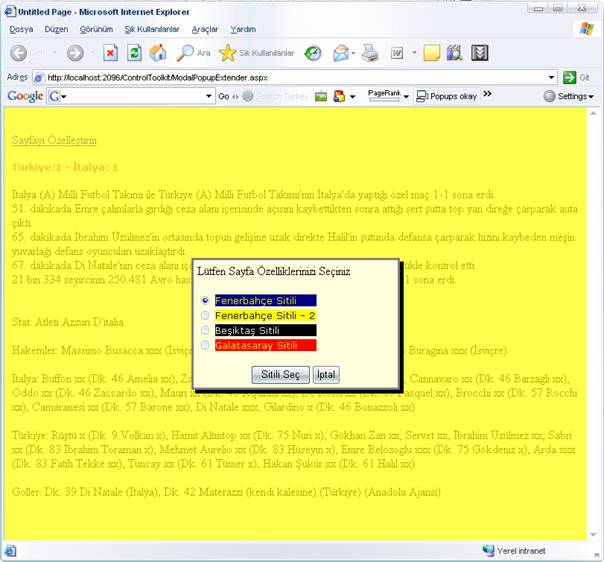
Task: Open the Forward button history dropdown
Action: pos(92,53)
